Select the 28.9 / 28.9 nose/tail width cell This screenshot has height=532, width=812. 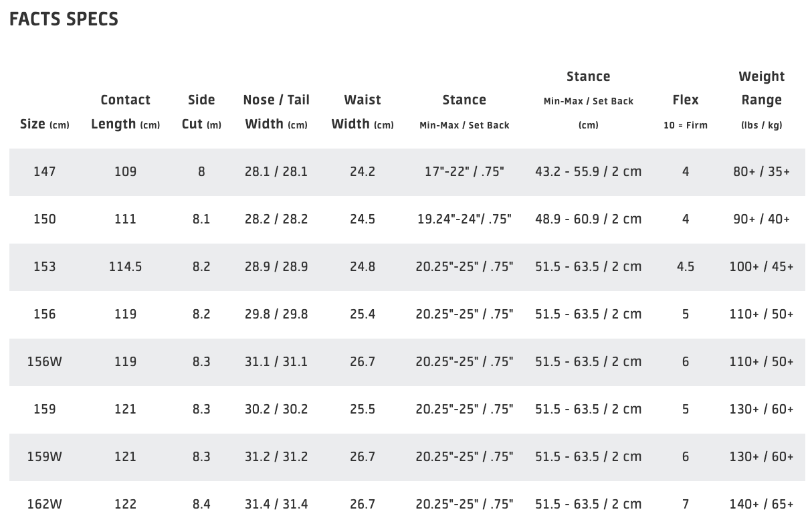point(276,267)
